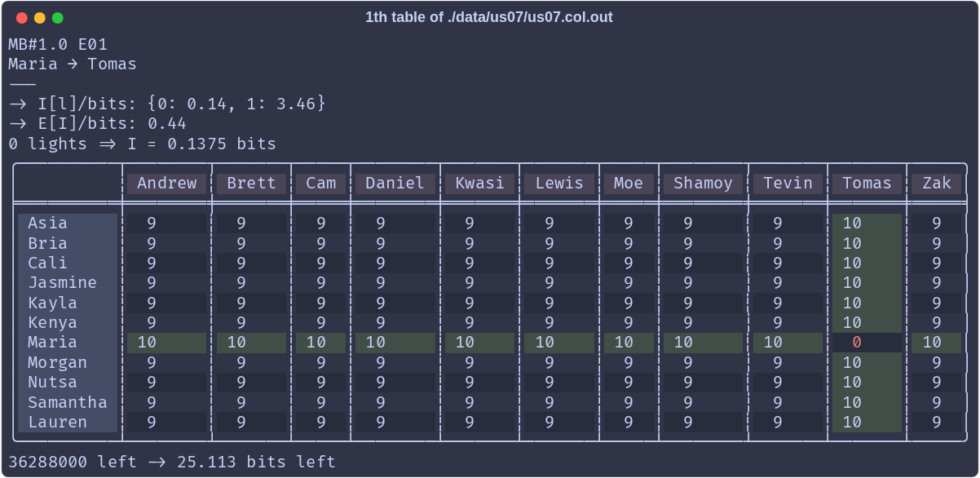This screenshot has width=980, height=478.
Task: Click the Zak column header
Action: pyautogui.click(x=937, y=183)
